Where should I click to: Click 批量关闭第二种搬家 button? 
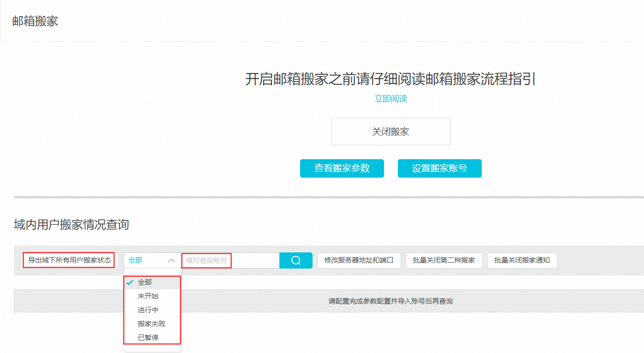[x=443, y=260]
